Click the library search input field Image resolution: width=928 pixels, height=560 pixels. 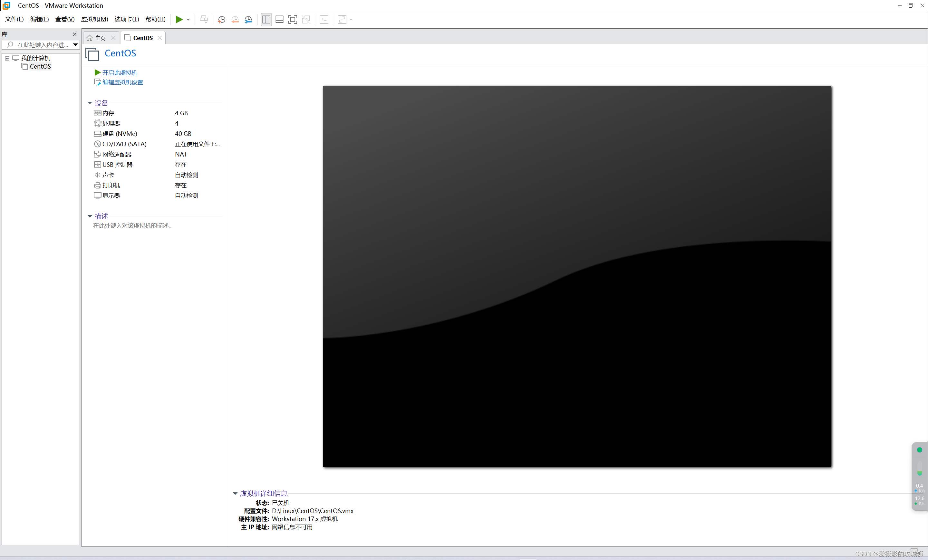pos(42,45)
